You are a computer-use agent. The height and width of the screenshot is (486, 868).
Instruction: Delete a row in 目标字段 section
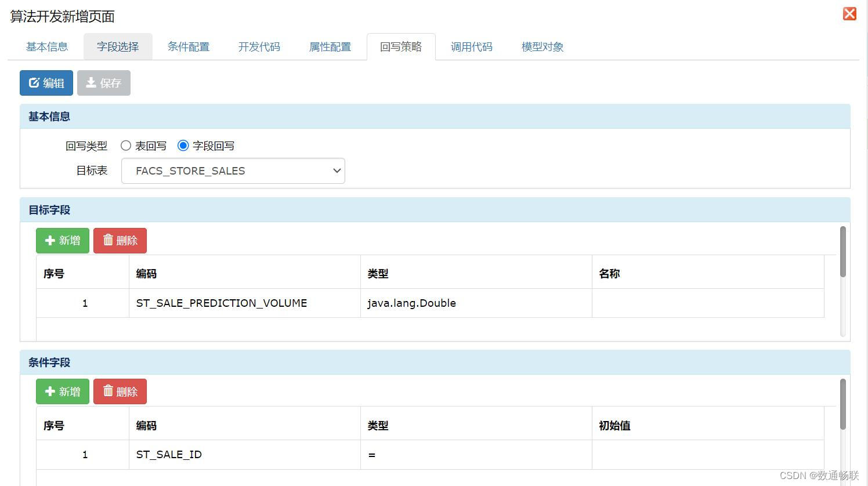click(120, 241)
